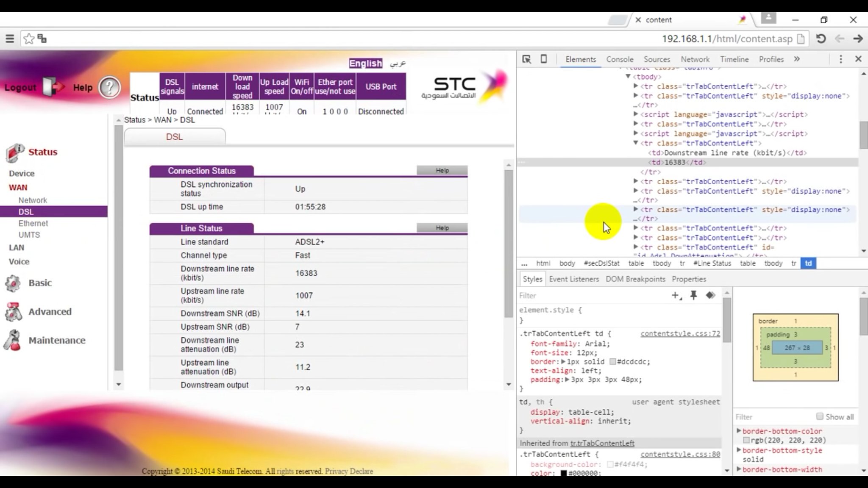This screenshot has width=868, height=488.
Task: Click the toggle element state pin icon
Action: click(x=693, y=296)
